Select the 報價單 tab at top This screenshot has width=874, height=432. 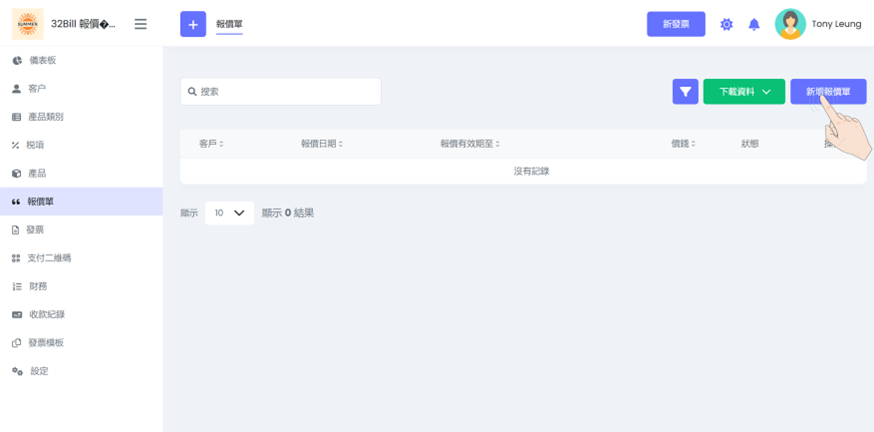coord(229,24)
